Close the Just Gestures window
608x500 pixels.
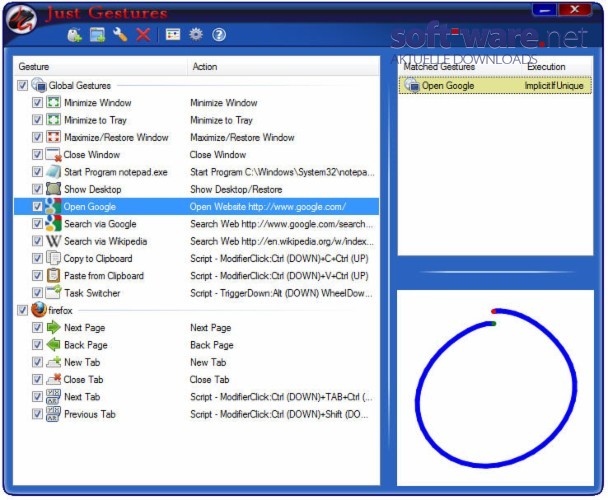(575, 10)
